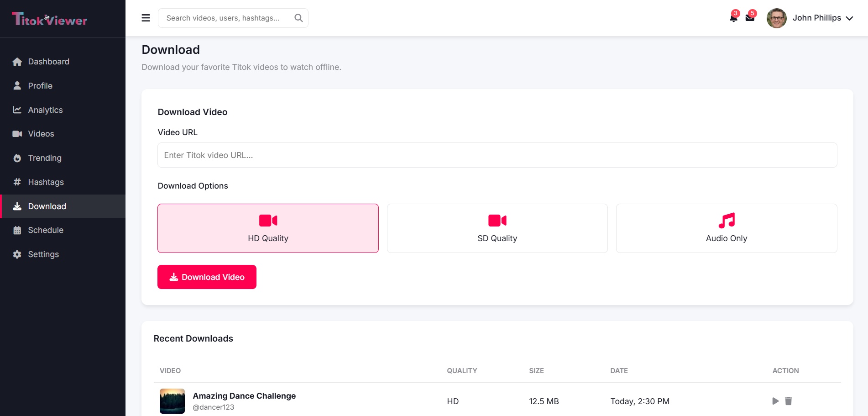Delete the Amazing Dance Challenge download

point(788,401)
